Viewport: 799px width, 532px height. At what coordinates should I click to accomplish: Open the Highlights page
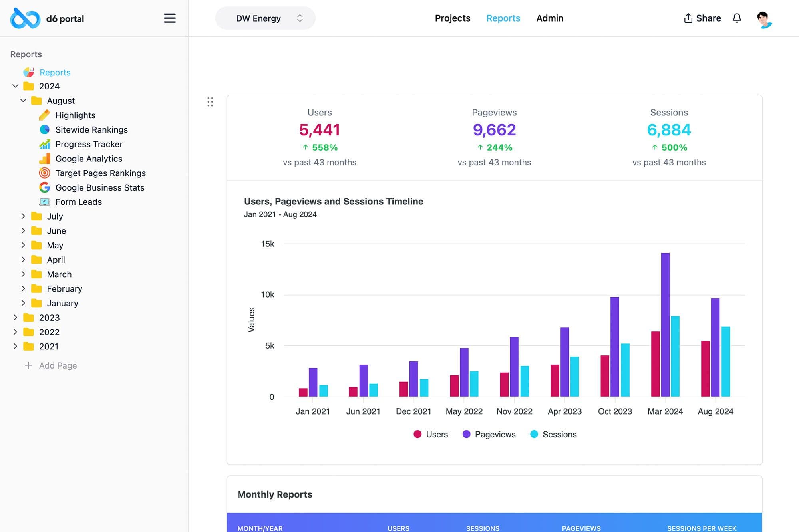(76, 115)
